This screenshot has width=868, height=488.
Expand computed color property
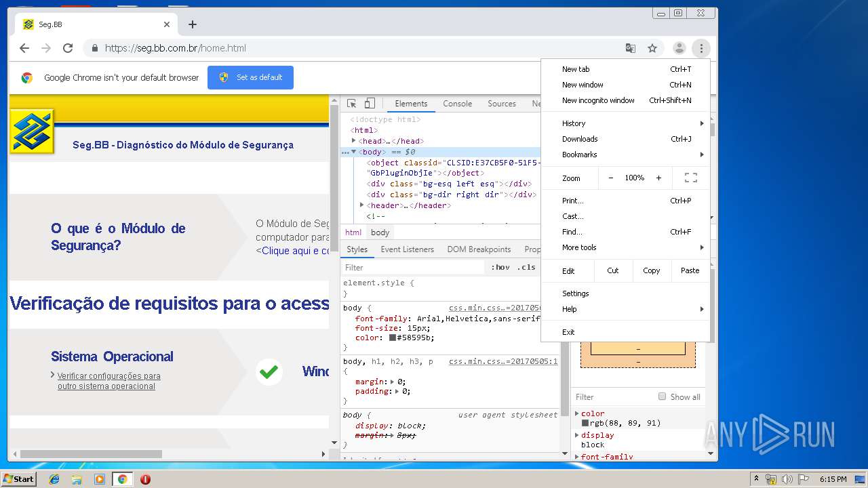click(x=577, y=413)
